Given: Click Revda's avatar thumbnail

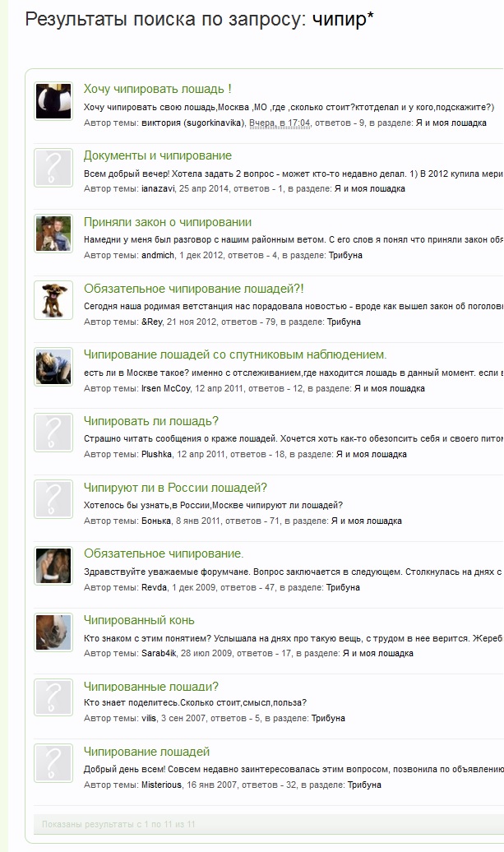Looking at the screenshot, I should pos(53,566).
